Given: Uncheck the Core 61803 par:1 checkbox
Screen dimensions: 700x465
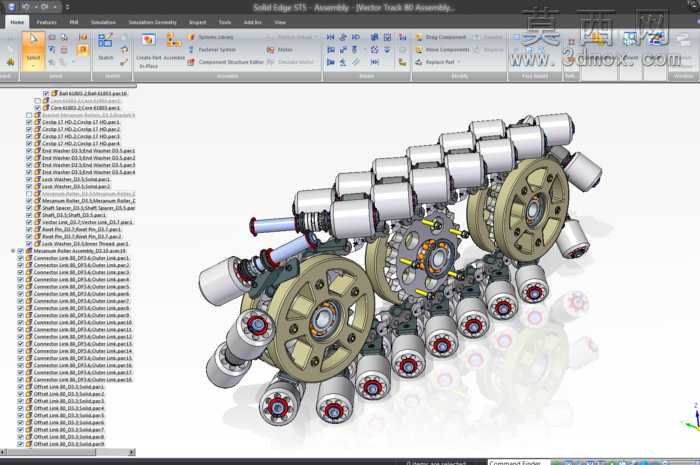Looking at the screenshot, I should [x=38, y=108].
